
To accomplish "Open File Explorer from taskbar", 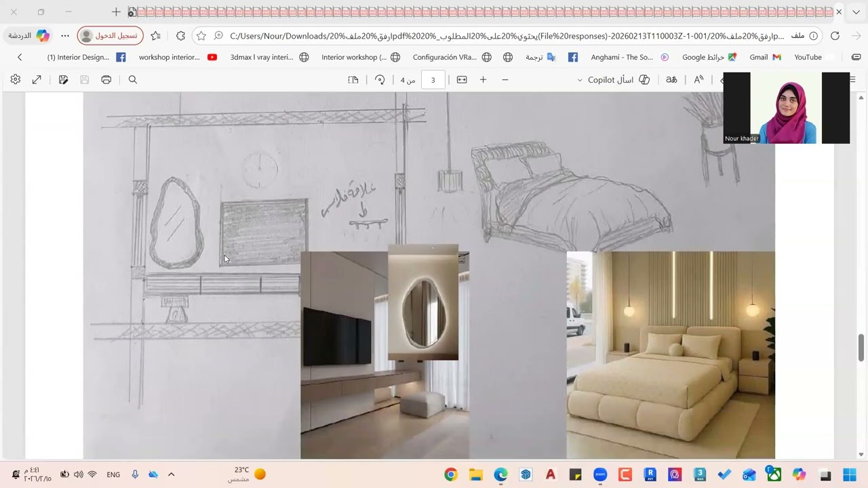I will pos(475,474).
